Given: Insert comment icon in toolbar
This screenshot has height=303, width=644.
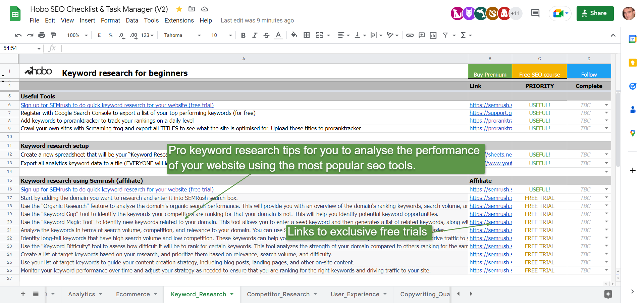Looking at the screenshot, I should tap(422, 35).
